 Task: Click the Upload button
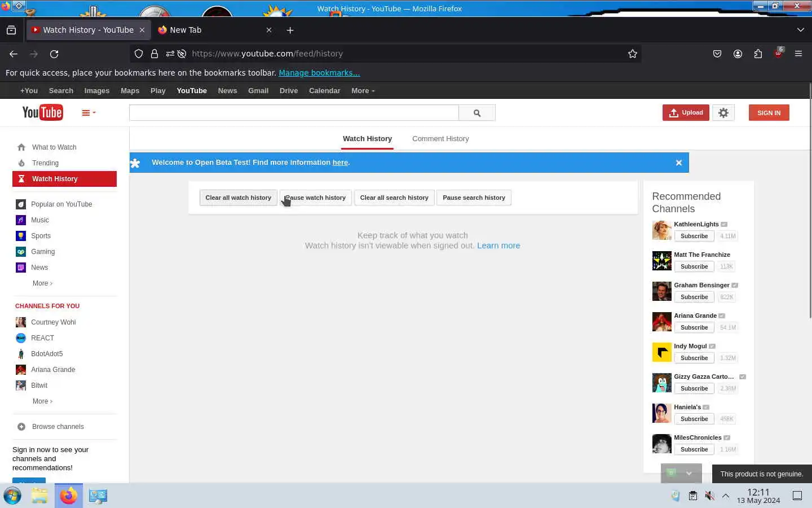point(686,113)
